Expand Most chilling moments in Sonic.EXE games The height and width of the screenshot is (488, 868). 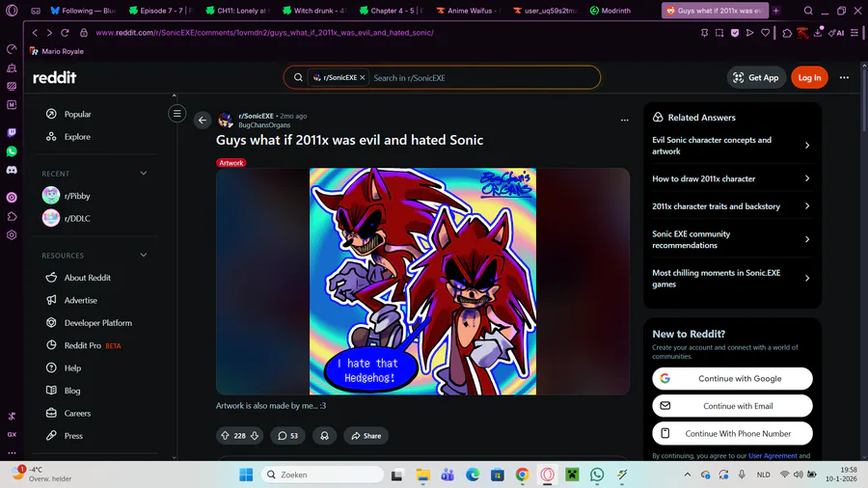pyautogui.click(x=731, y=279)
